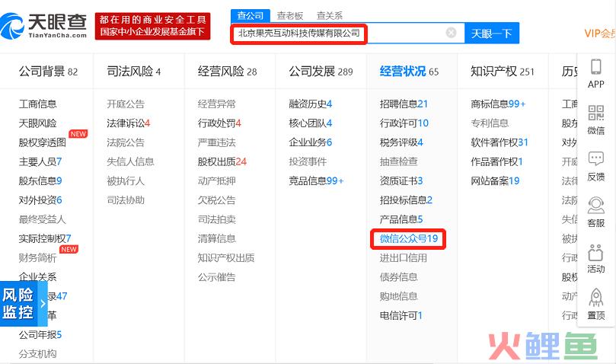Open 股权出质24 link
The height and width of the screenshot is (364, 616).
pyautogui.click(x=222, y=161)
